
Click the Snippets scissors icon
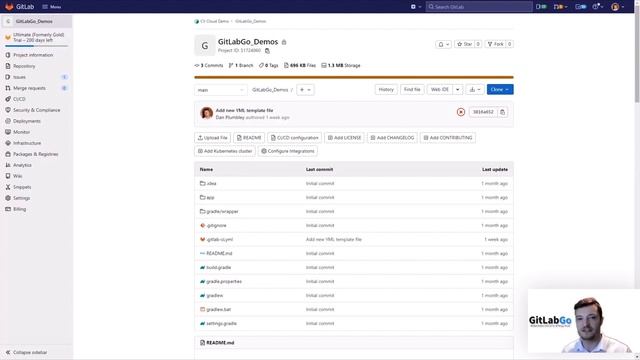(x=8, y=187)
